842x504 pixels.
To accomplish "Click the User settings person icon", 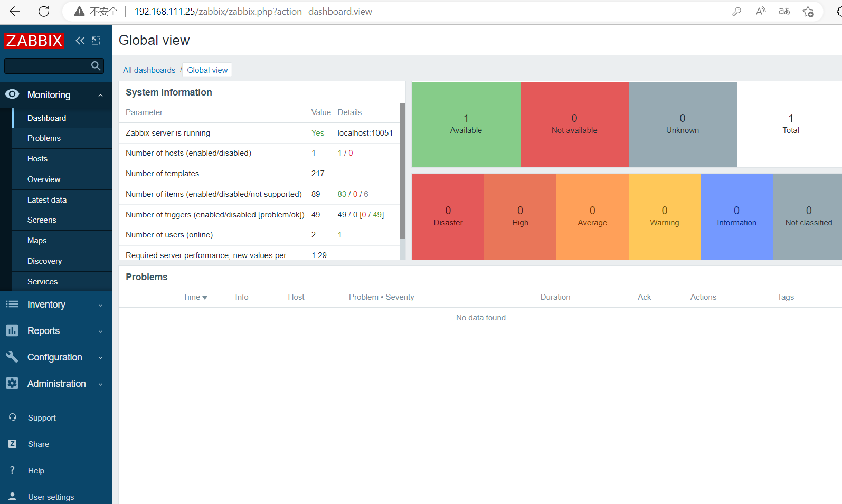I will coord(12,497).
